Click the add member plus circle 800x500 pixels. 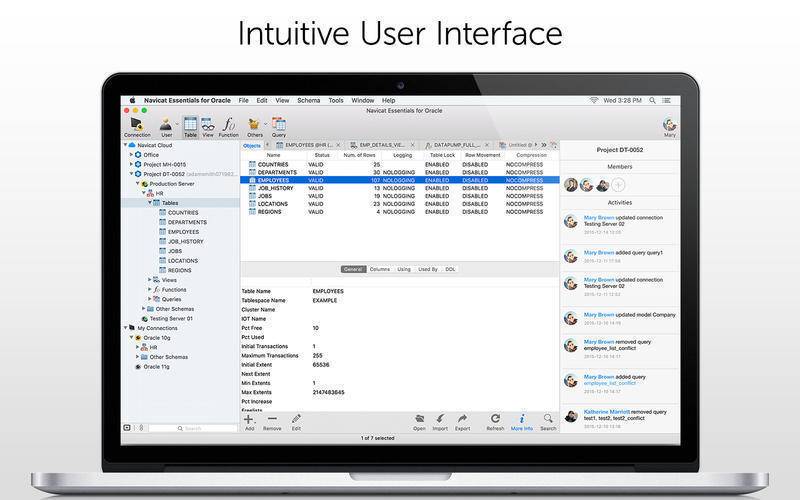click(618, 185)
